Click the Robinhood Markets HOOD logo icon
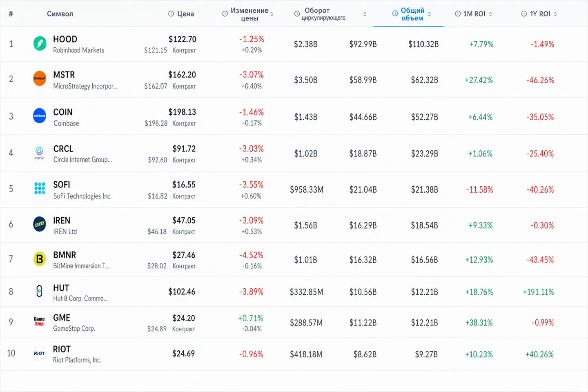The height and width of the screenshot is (392, 588). pos(40,43)
